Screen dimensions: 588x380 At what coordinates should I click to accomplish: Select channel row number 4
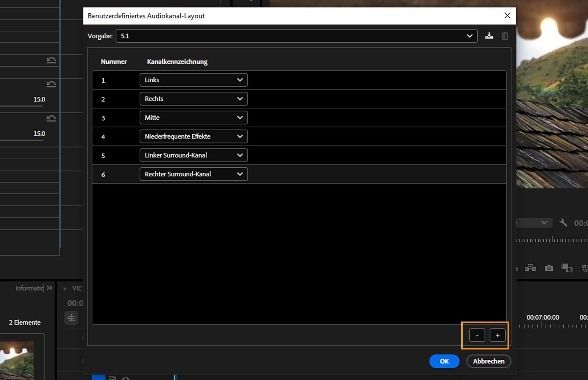(x=299, y=136)
